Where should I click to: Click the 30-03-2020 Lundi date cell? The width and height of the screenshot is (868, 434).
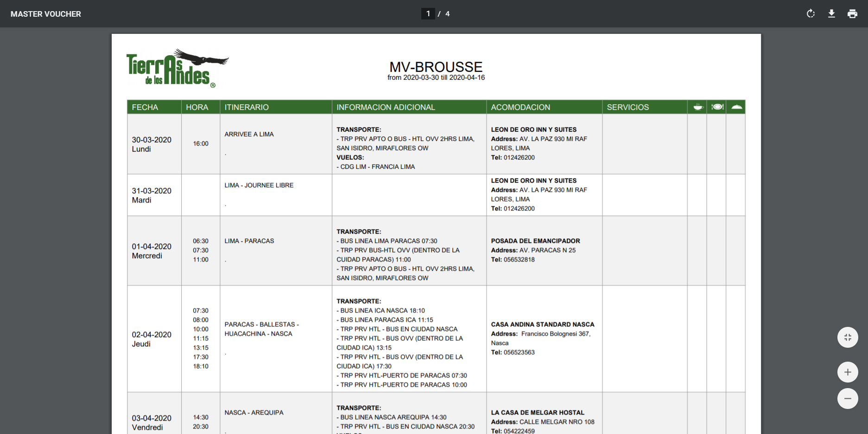click(x=152, y=144)
